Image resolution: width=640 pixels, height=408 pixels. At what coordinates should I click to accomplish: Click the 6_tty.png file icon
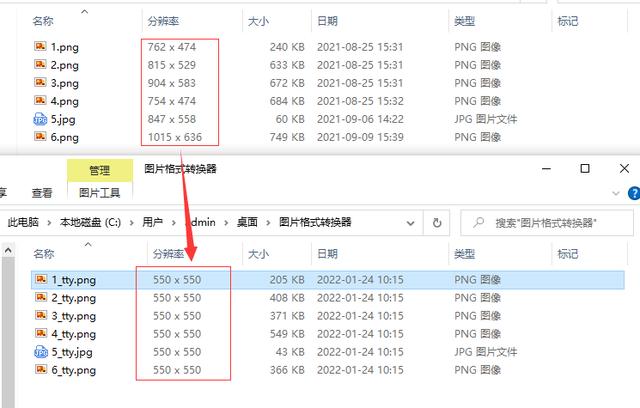click(x=41, y=369)
